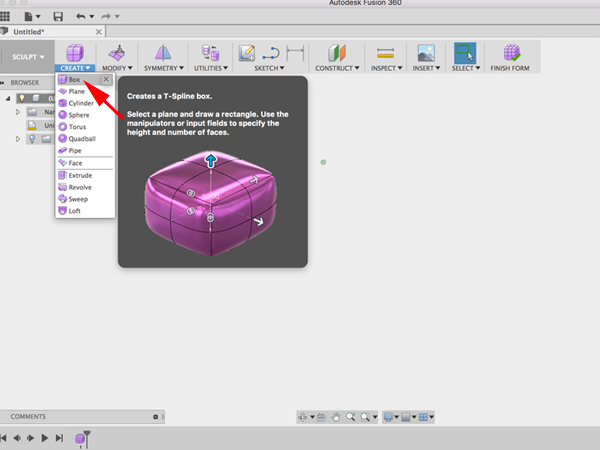The image size is (600, 450).
Task: Switch to the Untitled* document tab
Action: 29,32
